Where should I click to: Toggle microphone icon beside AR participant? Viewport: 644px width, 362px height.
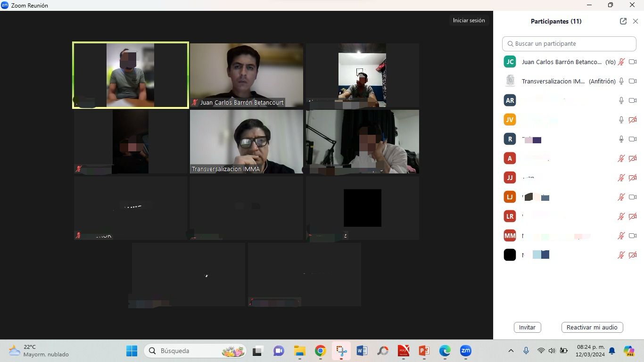tap(621, 100)
